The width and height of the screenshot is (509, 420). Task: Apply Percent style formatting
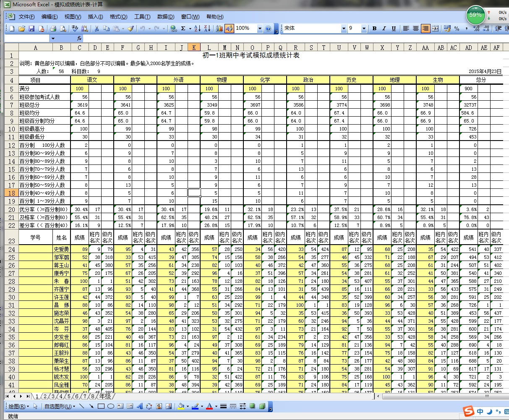(457, 29)
